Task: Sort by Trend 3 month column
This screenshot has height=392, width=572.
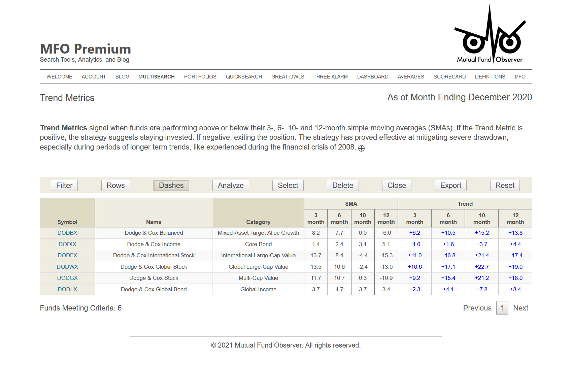Action: pyautogui.click(x=415, y=219)
